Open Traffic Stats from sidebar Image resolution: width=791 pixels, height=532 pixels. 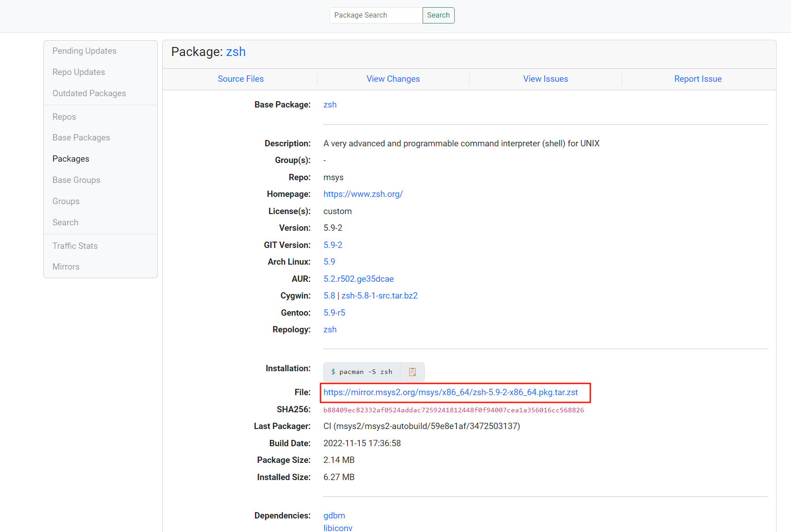pyautogui.click(x=75, y=246)
